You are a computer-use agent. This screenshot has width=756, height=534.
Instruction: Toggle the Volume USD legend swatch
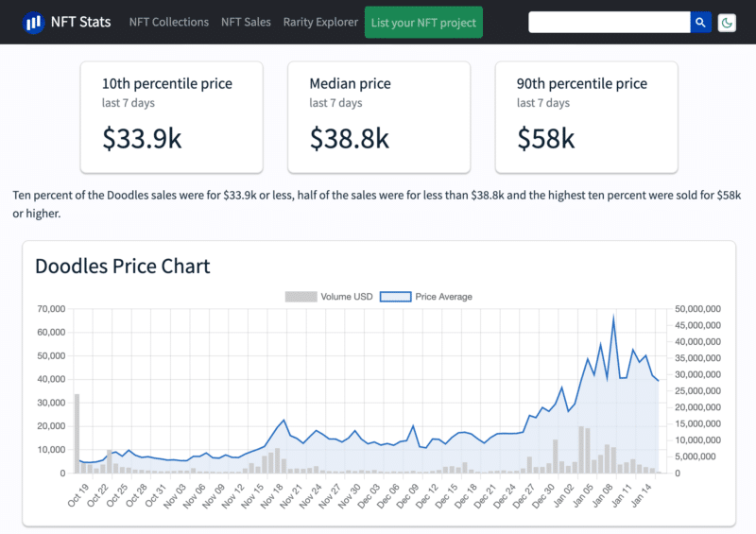[x=301, y=297]
